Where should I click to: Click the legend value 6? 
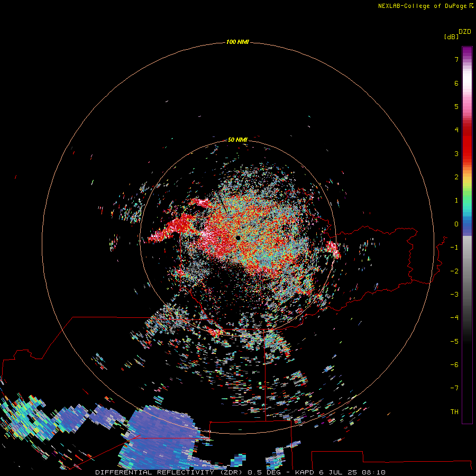456,83
